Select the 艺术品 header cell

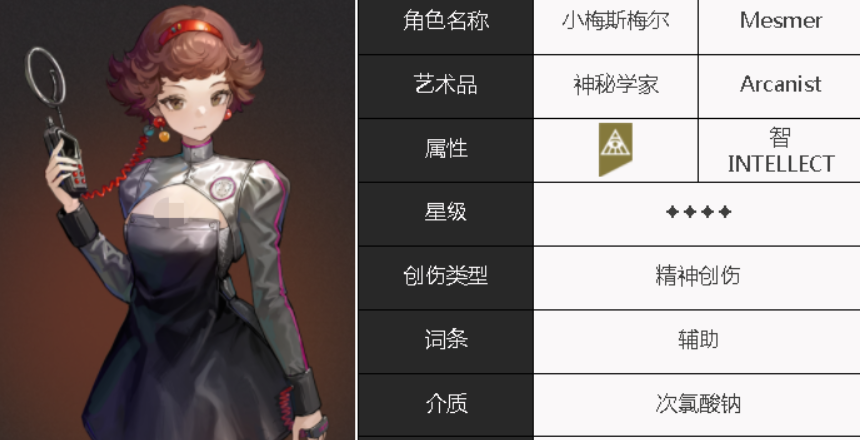coord(445,86)
